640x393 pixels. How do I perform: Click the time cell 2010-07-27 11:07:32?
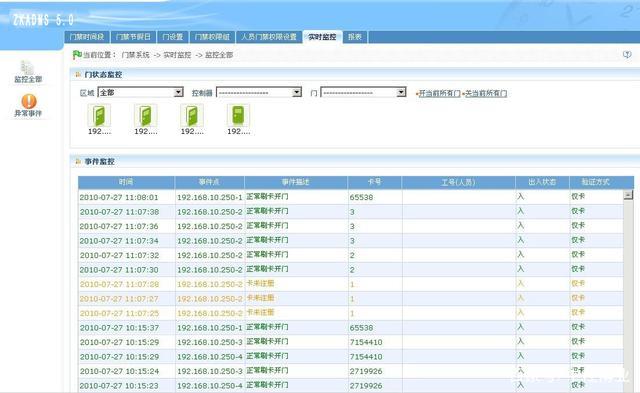click(119, 255)
